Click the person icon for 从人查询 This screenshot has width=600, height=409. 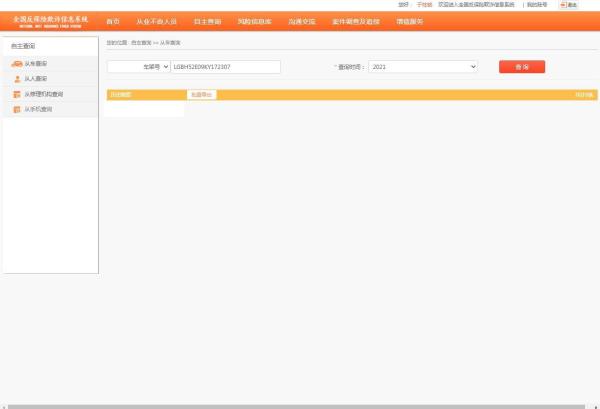(x=17, y=79)
